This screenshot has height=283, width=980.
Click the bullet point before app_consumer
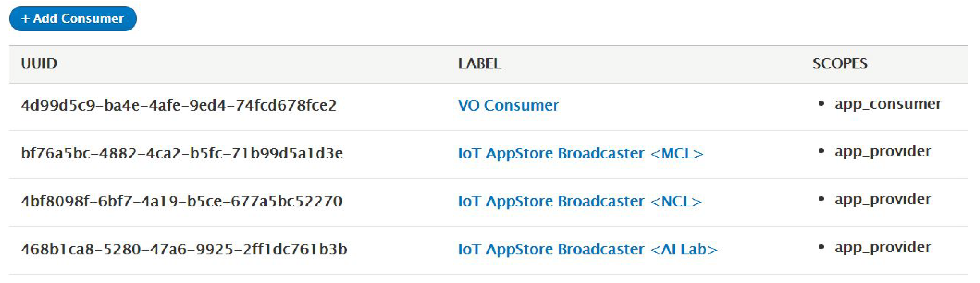tap(821, 104)
